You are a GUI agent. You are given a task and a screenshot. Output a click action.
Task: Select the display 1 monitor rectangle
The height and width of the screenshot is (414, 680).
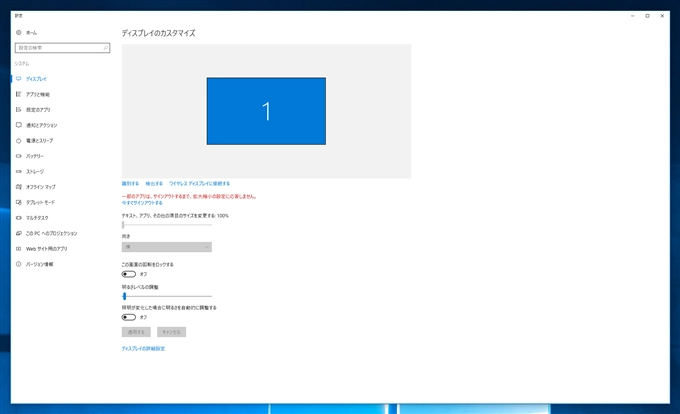[266, 111]
